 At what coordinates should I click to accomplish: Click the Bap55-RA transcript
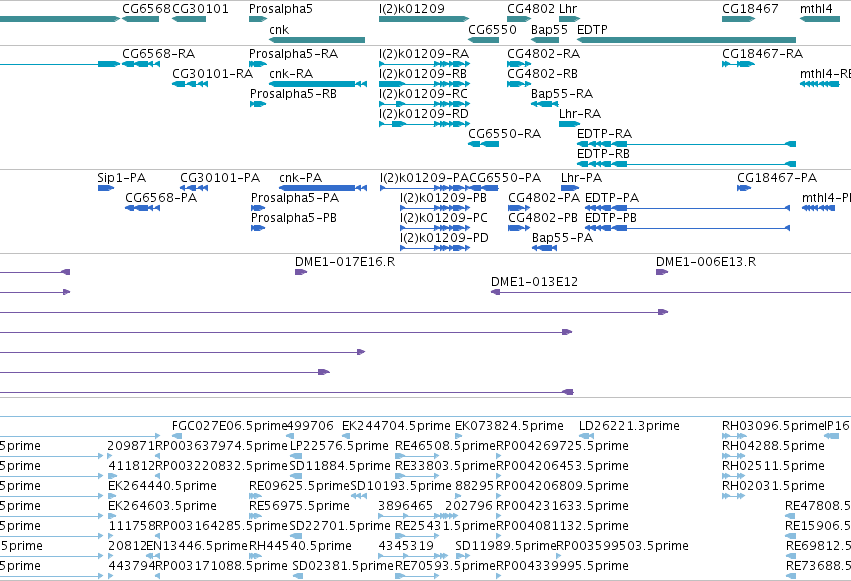545,104
